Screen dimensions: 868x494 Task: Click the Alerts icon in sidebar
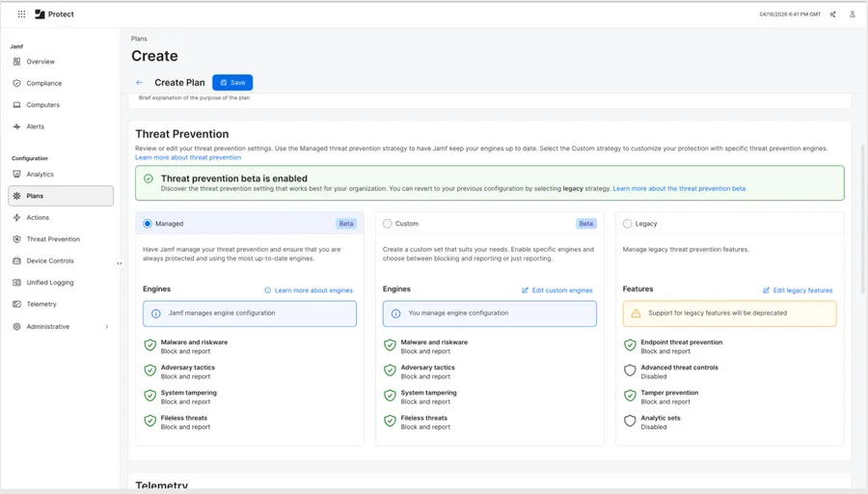click(17, 126)
